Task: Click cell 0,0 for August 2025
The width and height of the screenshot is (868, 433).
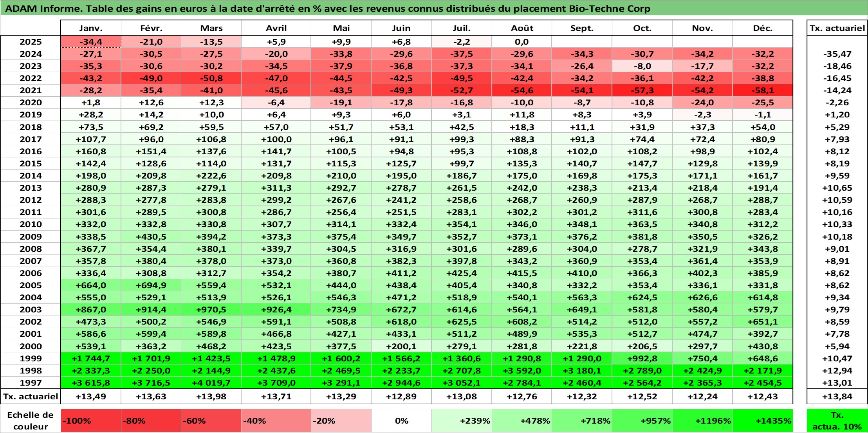Action: [x=522, y=42]
